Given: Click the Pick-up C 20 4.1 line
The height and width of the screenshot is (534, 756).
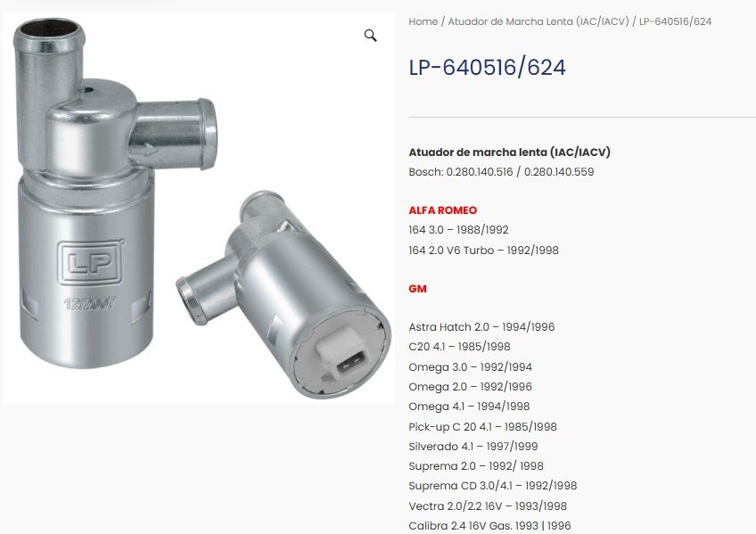Looking at the screenshot, I should click(x=482, y=426).
